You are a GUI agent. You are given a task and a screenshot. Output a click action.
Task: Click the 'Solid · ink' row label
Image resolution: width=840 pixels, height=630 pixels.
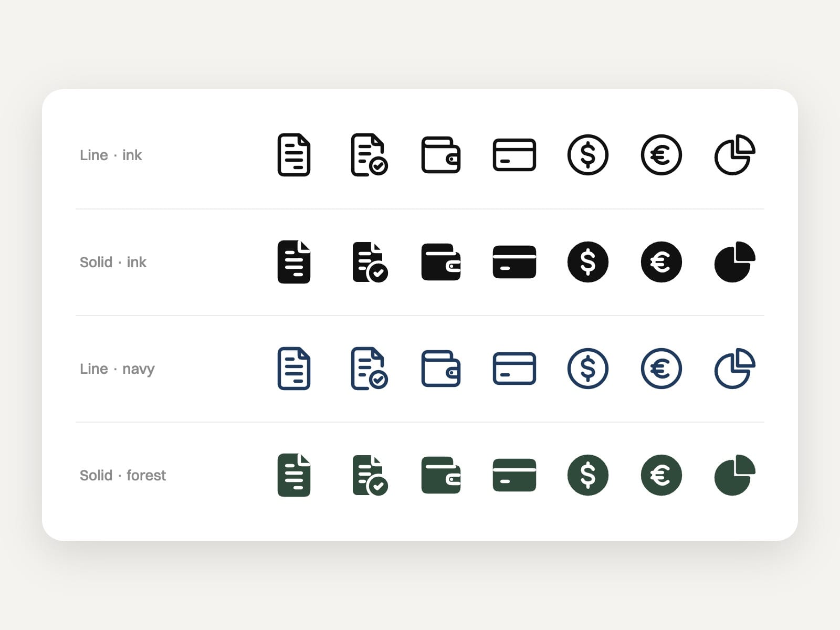[x=113, y=262]
